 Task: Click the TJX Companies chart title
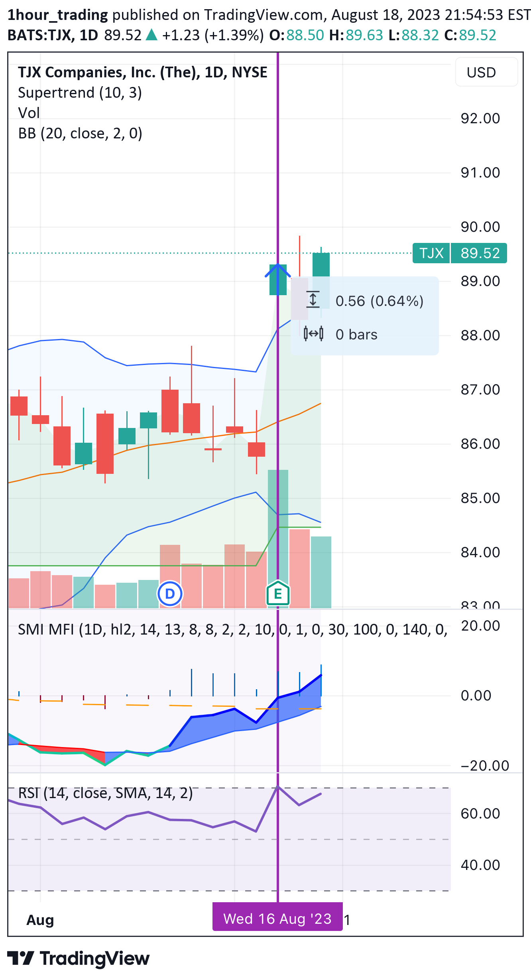point(143,72)
